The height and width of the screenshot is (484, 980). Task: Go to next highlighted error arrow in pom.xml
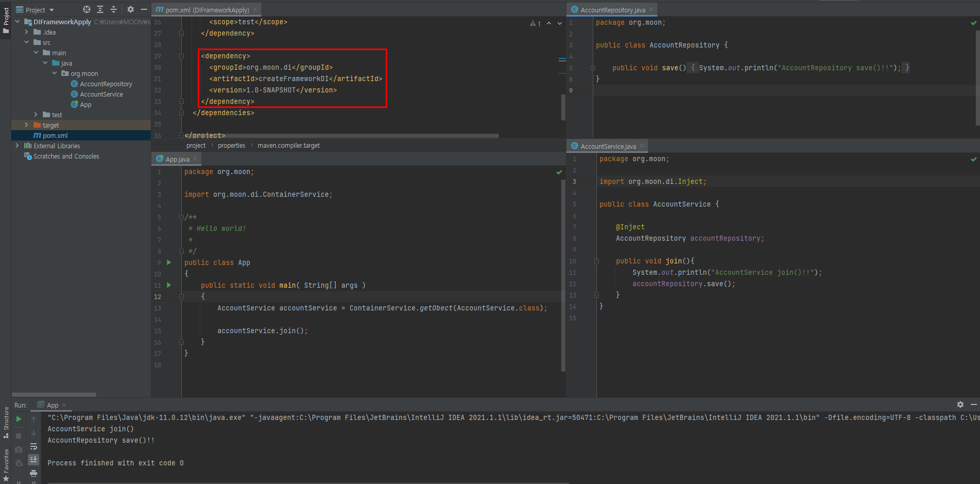(560, 23)
